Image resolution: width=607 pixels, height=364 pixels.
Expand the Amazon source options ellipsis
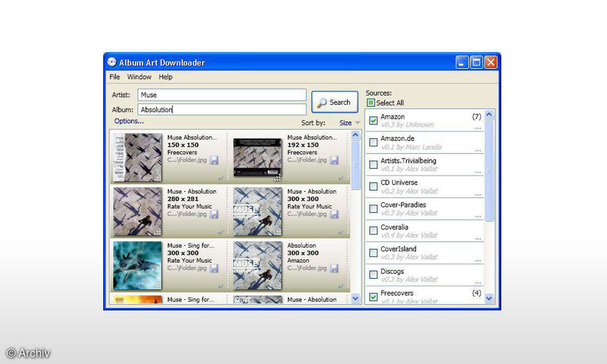[478, 128]
